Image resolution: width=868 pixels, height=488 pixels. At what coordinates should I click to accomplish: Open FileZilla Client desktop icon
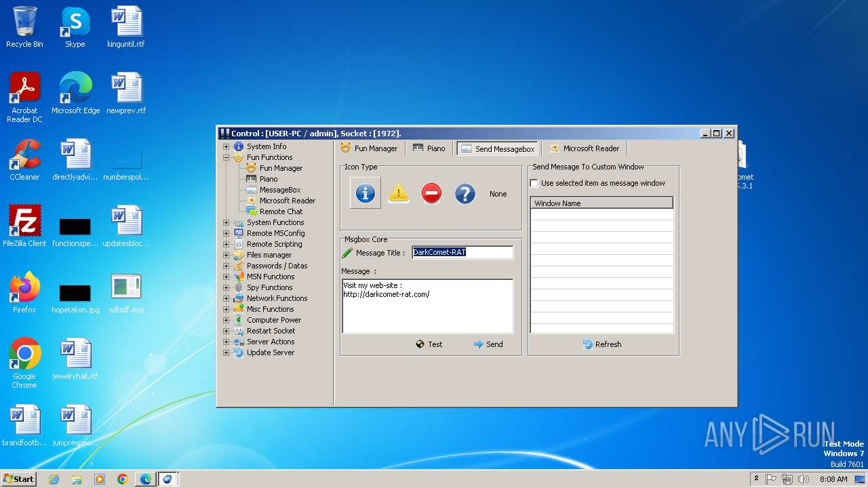pyautogui.click(x=24, y=226)
